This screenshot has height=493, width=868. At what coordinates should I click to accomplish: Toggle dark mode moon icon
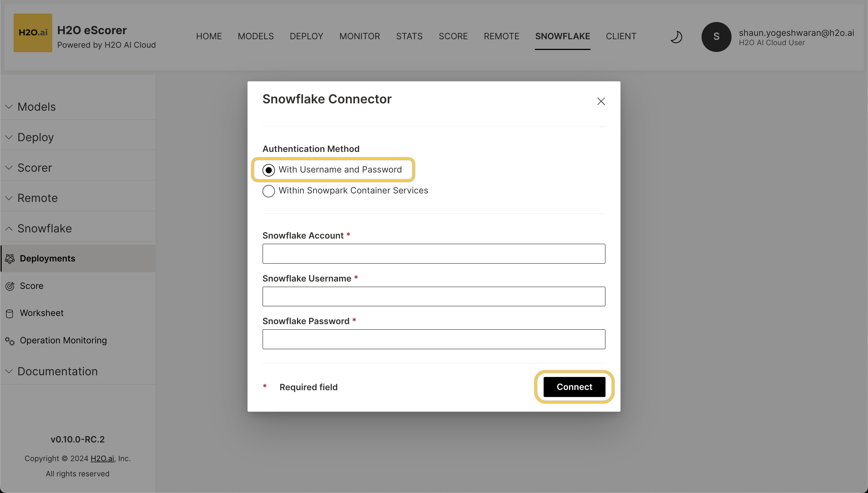pyautogui.click(x=676, y=37)
